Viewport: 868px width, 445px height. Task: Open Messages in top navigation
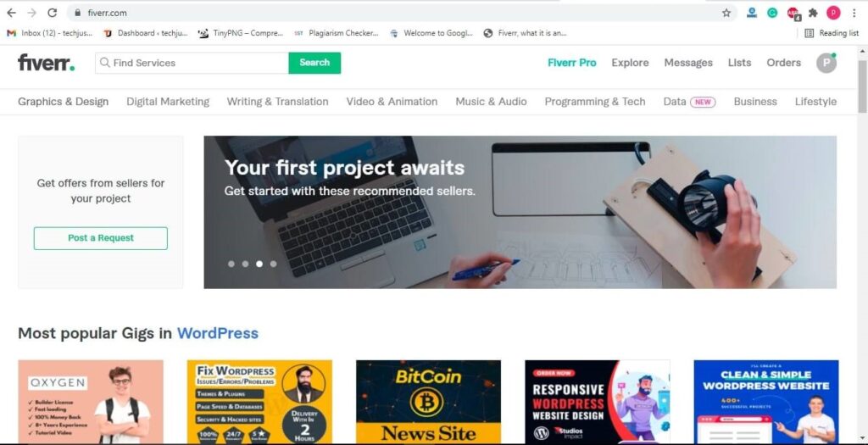[688, 63]
